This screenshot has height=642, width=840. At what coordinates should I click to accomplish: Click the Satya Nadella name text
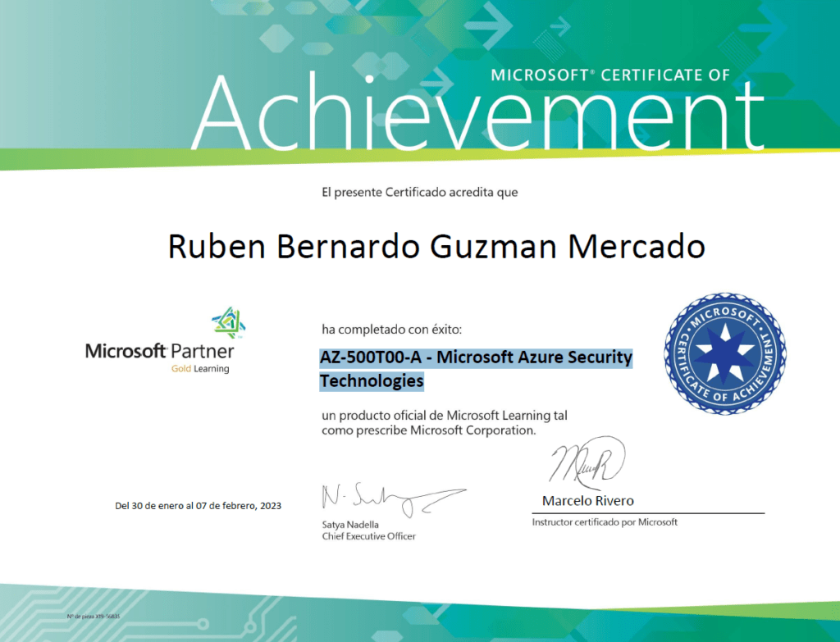350,524
